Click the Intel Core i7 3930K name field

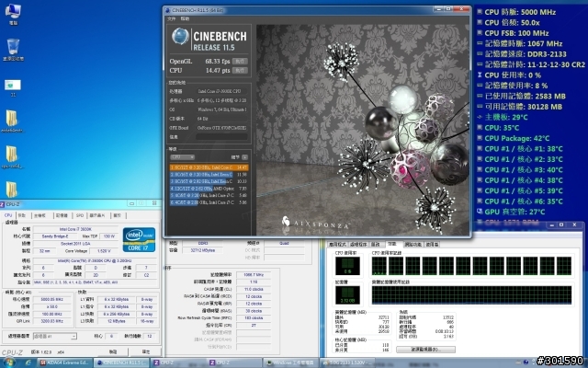[x=75, y=229]
